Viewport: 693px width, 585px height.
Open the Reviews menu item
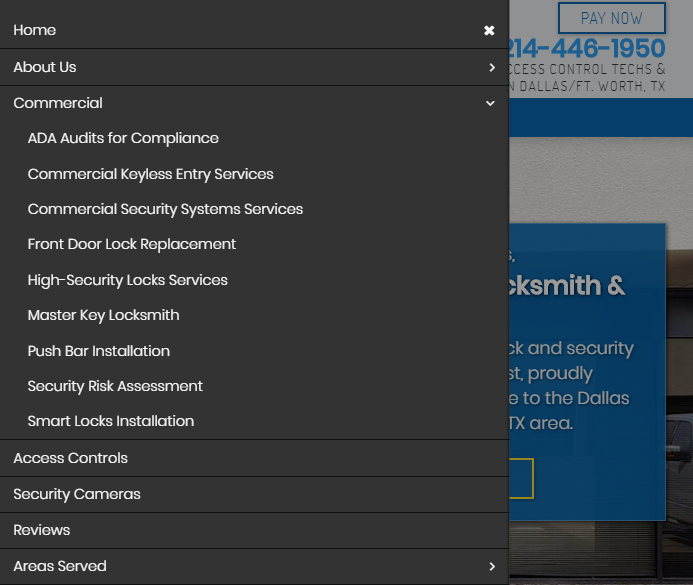[42, 530]
